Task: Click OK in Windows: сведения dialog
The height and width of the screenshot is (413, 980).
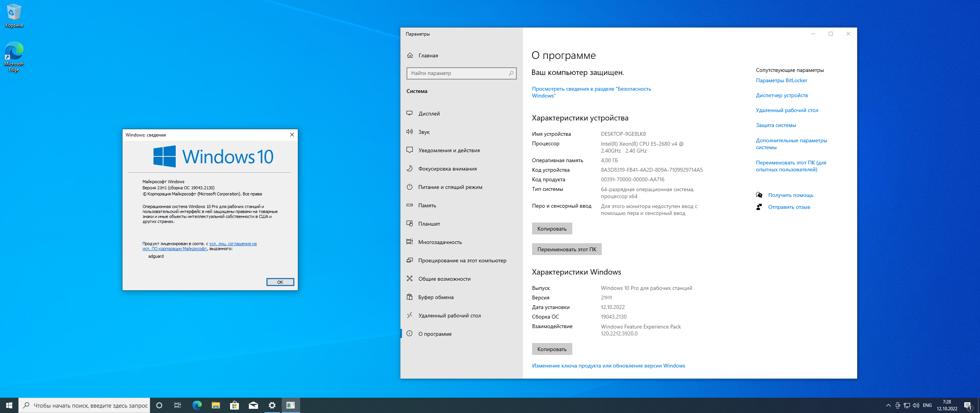Action: (x=280, y=282)
